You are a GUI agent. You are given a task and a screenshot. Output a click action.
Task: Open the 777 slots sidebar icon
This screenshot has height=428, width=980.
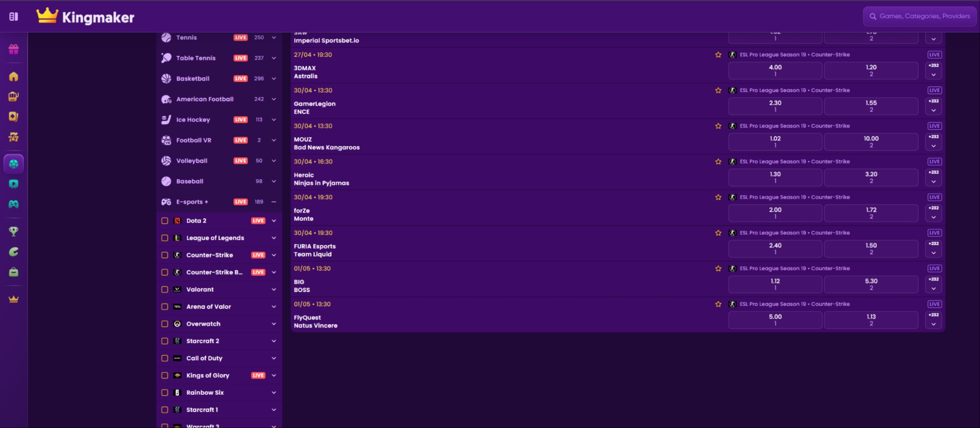[x=14, y=137]
